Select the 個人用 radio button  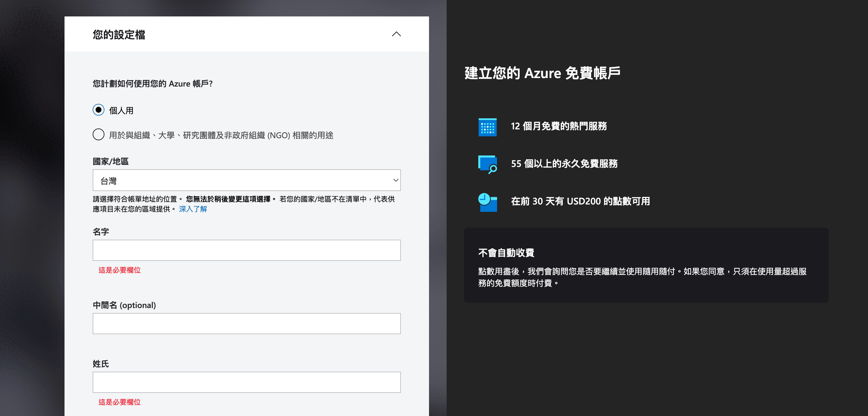pyautogui.click(x=99, y=110)
